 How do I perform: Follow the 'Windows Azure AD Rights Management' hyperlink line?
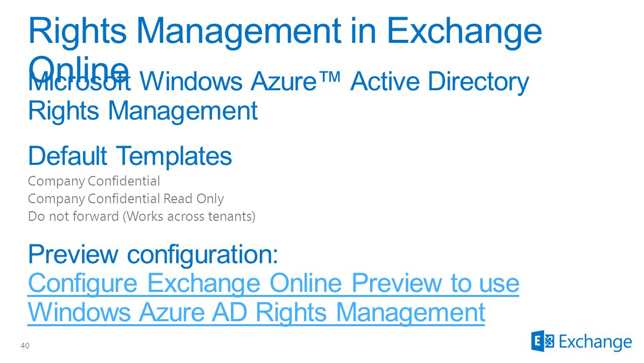[256, 312]
